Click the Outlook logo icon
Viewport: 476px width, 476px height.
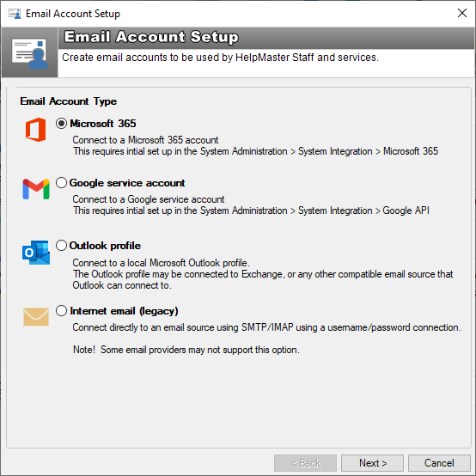(x=36, y=253)
